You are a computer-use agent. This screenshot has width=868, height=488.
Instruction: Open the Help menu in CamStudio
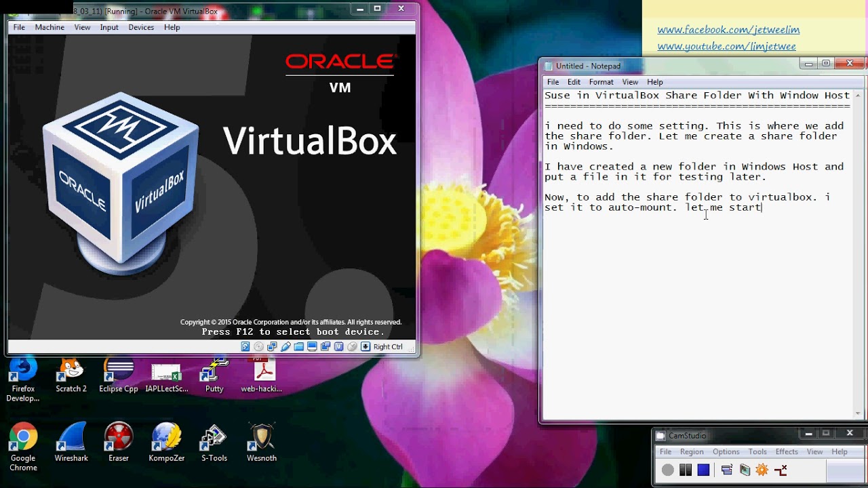[840, 452]
